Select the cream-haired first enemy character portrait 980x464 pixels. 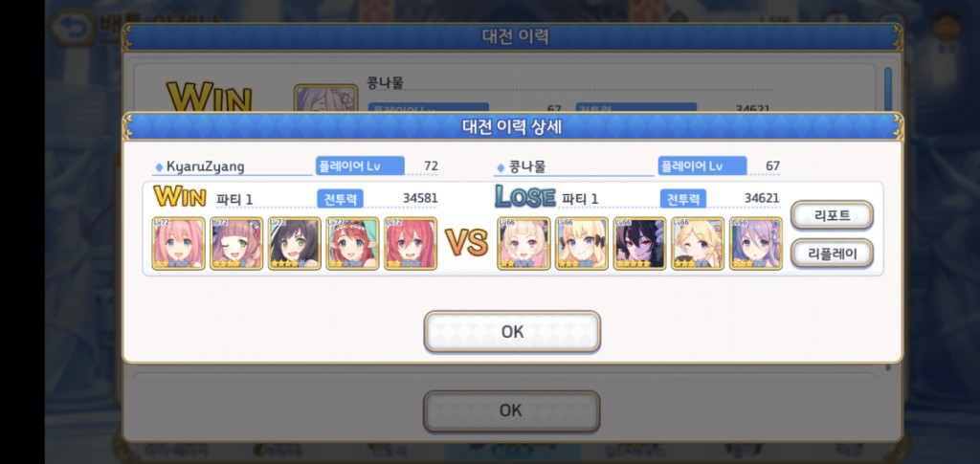pyautogui.click(x=523, y=244)
